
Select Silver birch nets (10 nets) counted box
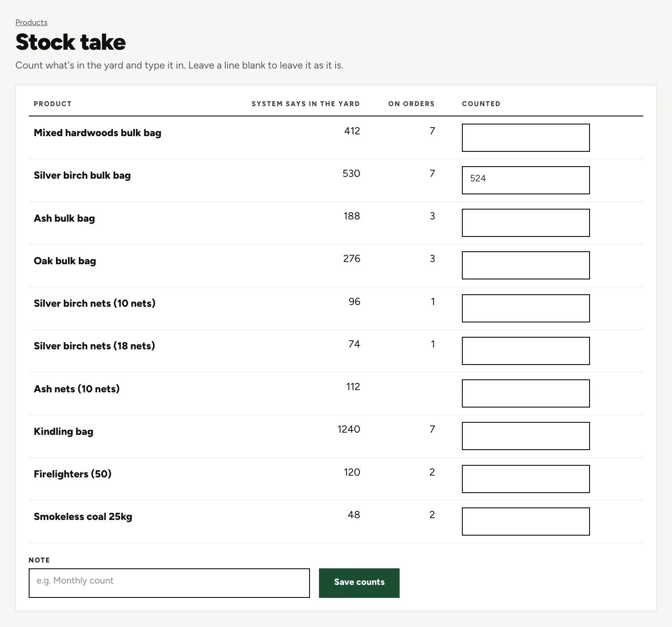point(526,309)
